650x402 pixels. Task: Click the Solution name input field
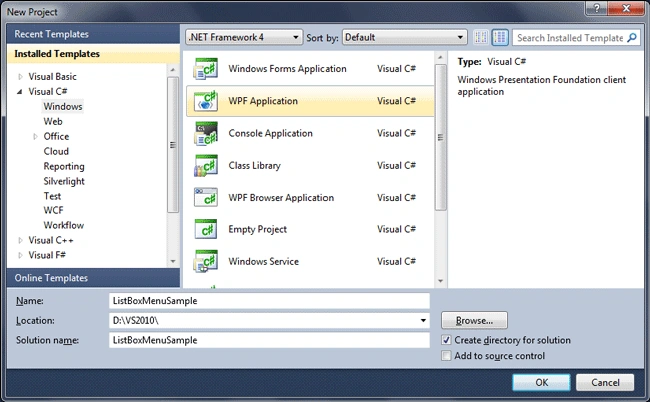coord(269,340)
